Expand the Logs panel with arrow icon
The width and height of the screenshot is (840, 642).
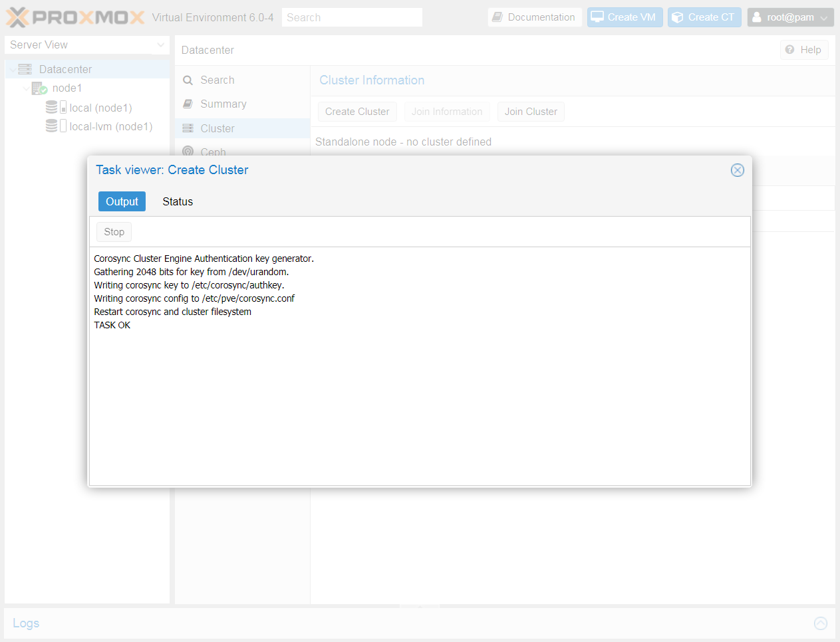[821, 623]
